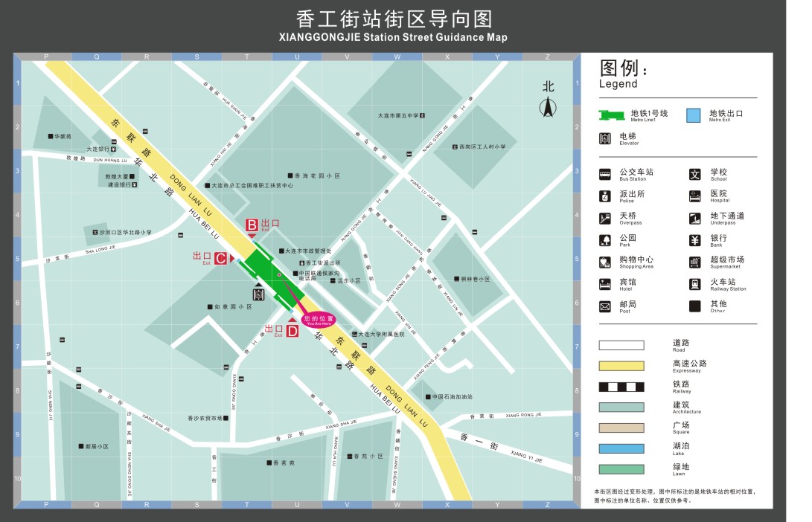Click the Railway Station legend icon

tap(694, 284)
